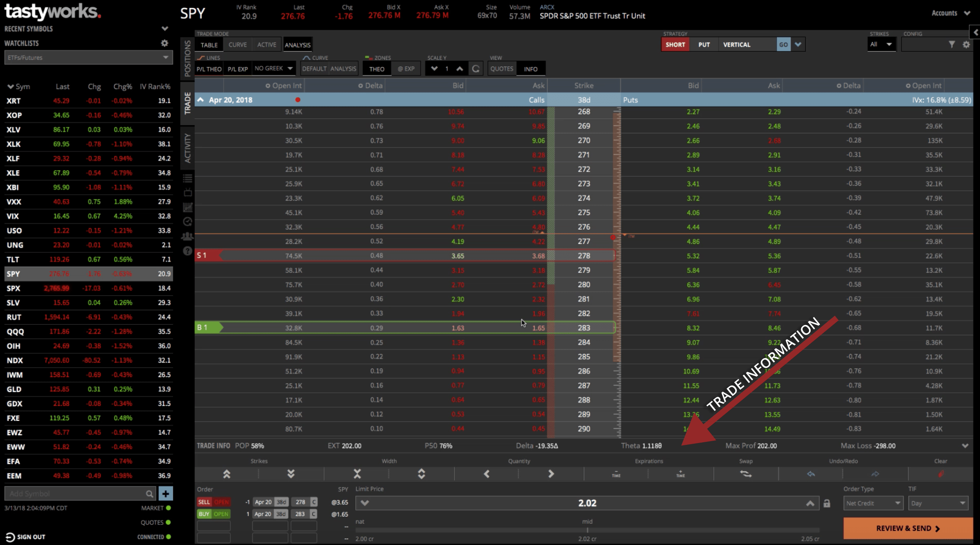Toggle THEO zones
980x545 pixels.
coord(377,69)
